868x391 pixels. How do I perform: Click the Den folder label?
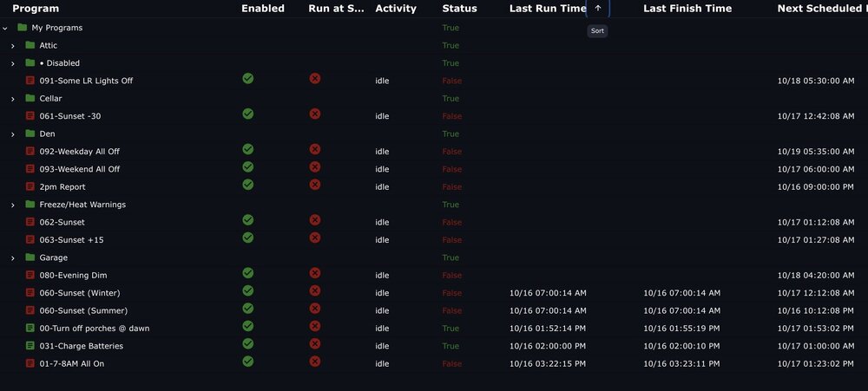click(47, 134)
